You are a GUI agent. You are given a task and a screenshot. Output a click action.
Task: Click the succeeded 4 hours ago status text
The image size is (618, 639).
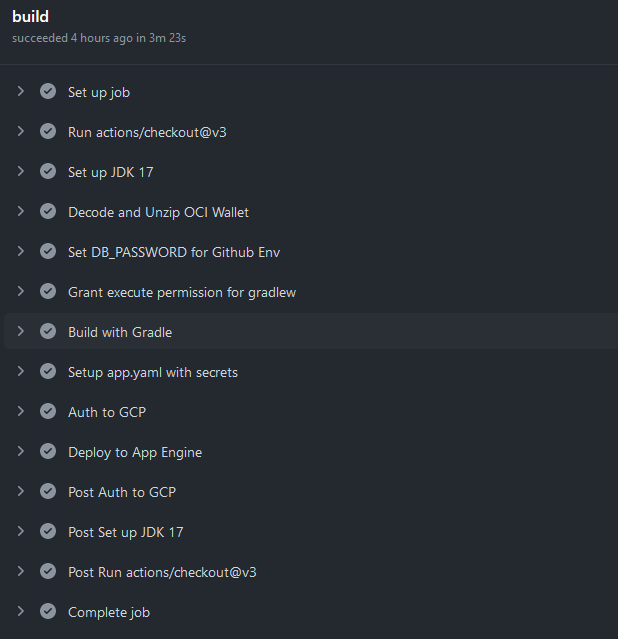point(99,38)
